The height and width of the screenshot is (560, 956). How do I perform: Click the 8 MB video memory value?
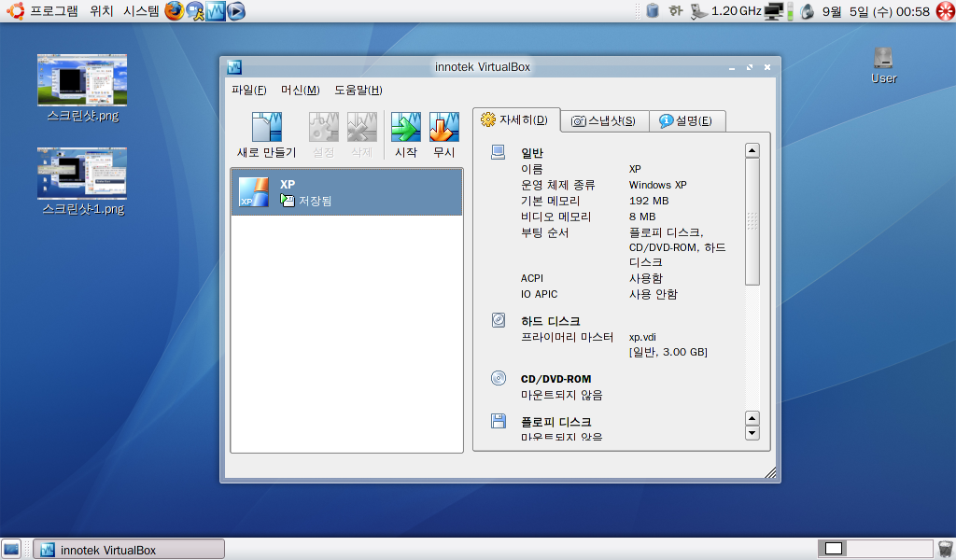(x=642, y=217)
